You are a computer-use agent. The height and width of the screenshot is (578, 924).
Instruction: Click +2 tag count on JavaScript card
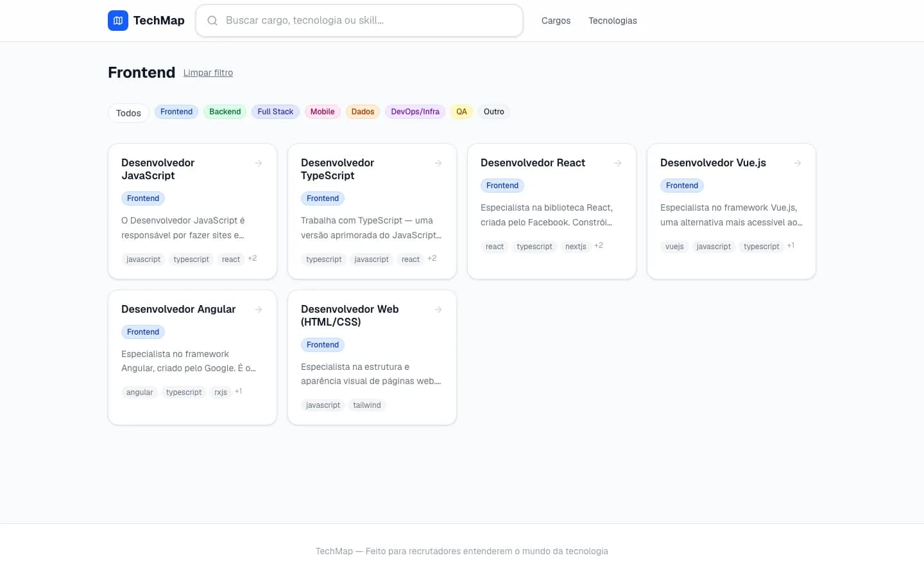252,258
